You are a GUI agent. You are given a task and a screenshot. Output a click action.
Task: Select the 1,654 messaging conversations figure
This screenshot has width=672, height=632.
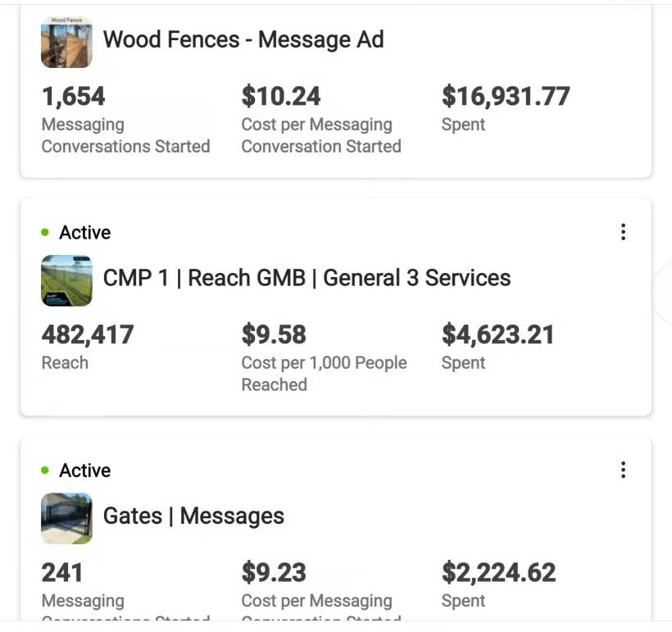coord(74,97)
